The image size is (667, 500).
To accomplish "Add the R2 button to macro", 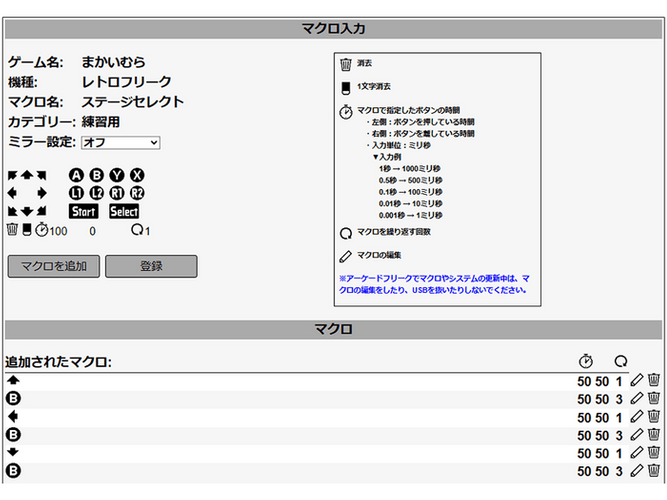I will [x=137, y=193].
